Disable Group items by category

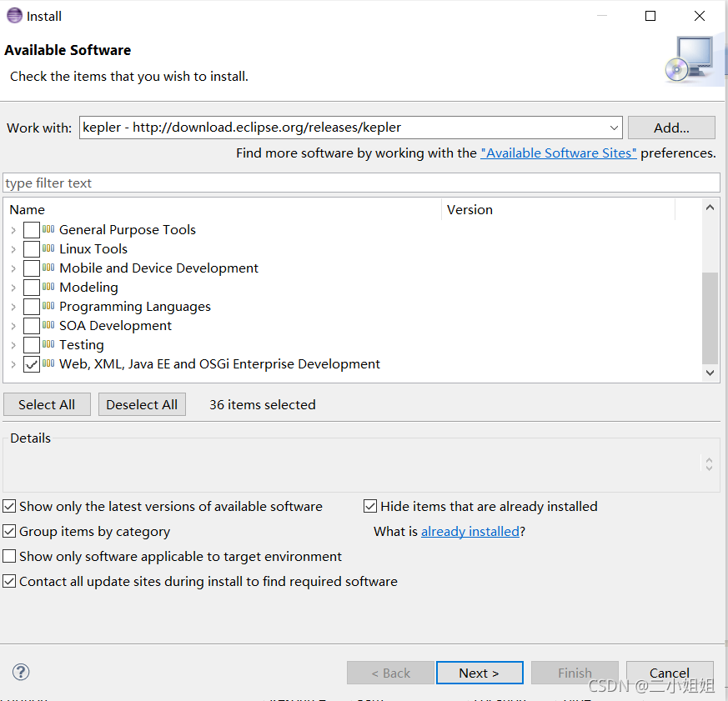pyautogui.click(x=9, y=531)
